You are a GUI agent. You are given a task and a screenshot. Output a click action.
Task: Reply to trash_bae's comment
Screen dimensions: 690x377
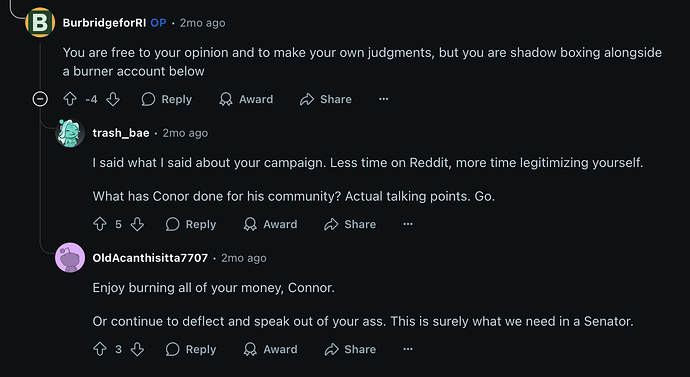[x=191, y=224]
